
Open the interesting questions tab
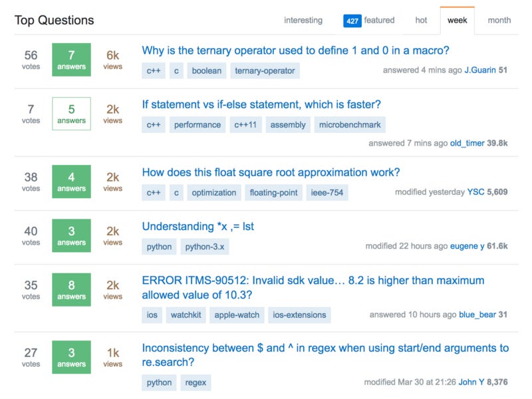pyautogui.click(x=303, y=21)
